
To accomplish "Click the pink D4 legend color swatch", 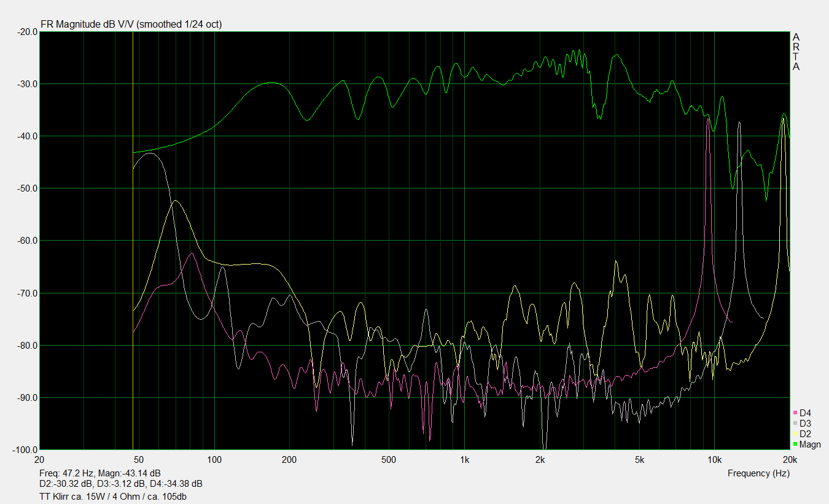I will [795, 413].
